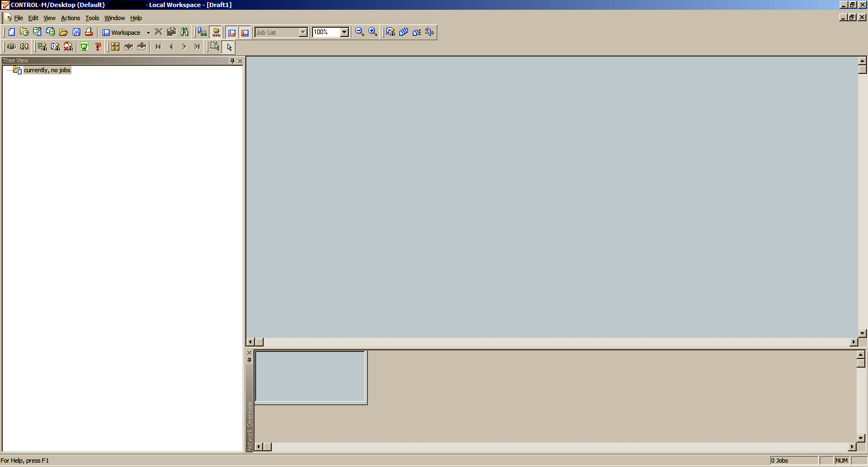This screenshot has width=868, height=467.
Task: Open the Workspace toolbar button
Action: [122, 33]
